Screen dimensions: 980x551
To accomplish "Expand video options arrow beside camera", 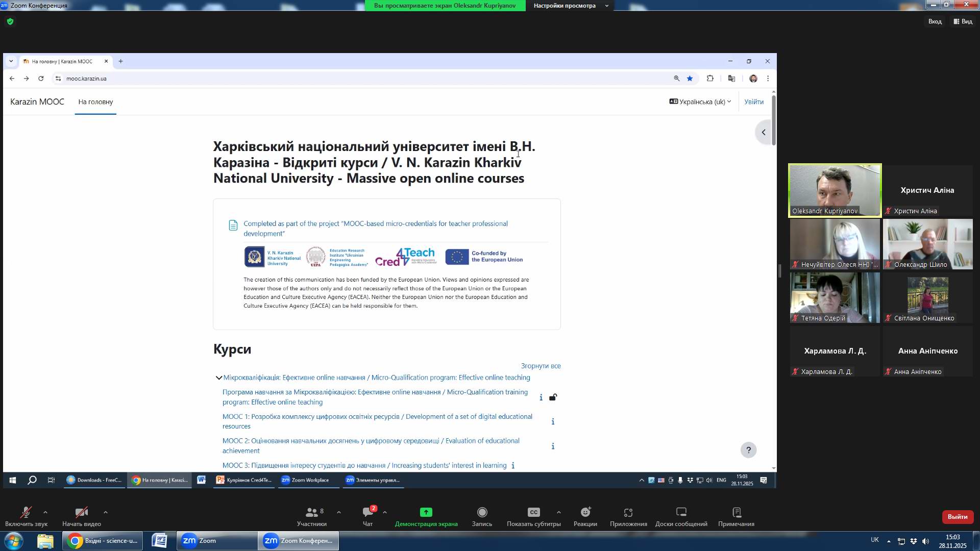I will coord(106,512).
